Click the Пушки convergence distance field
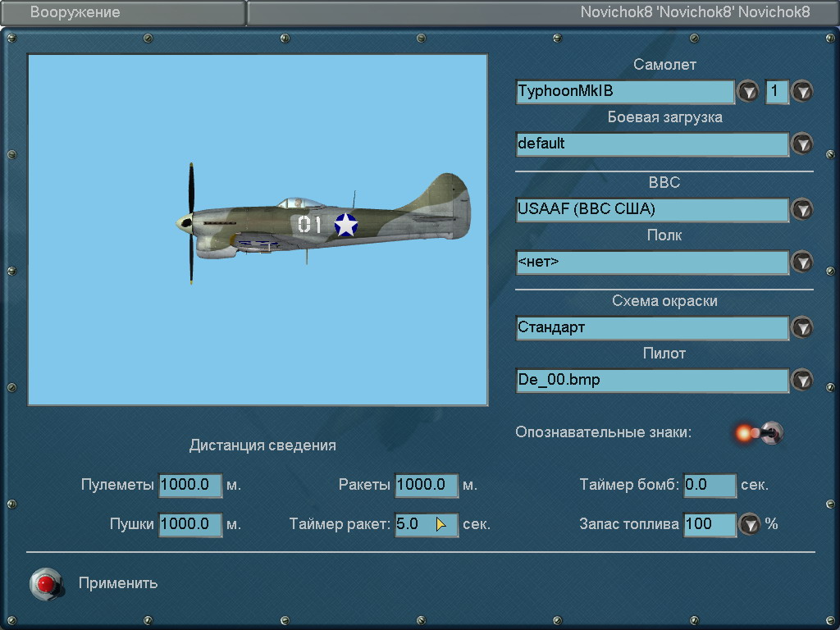 [190, 524]
